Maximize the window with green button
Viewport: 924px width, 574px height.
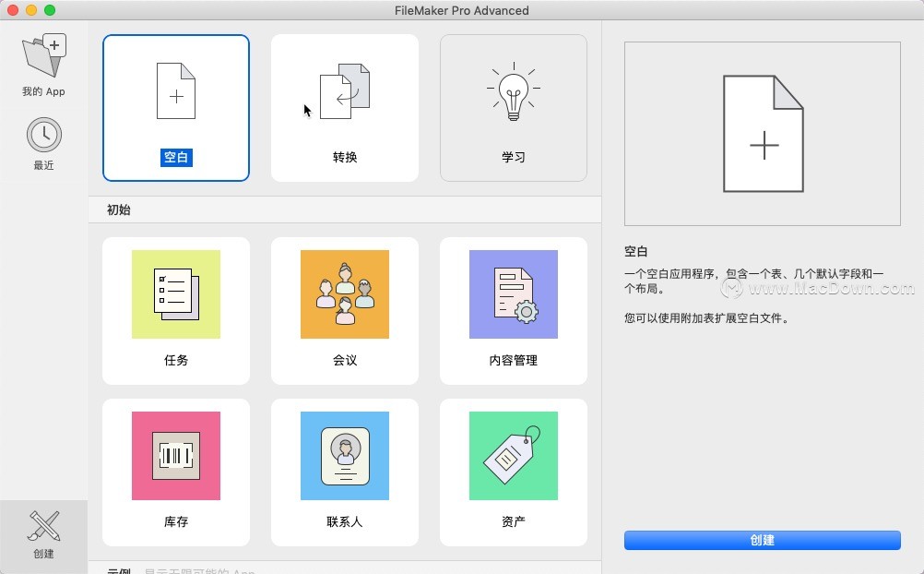pyautogui.click(x=50, y=10)
